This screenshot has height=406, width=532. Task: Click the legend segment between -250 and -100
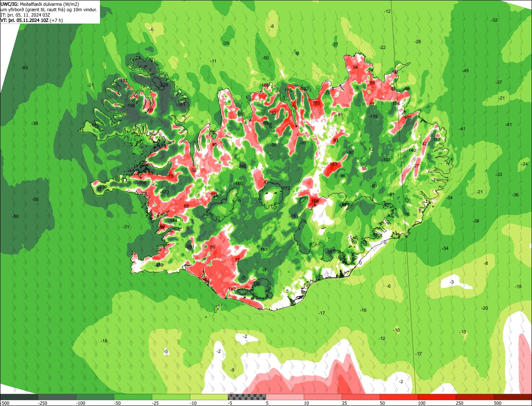(57, 397)
